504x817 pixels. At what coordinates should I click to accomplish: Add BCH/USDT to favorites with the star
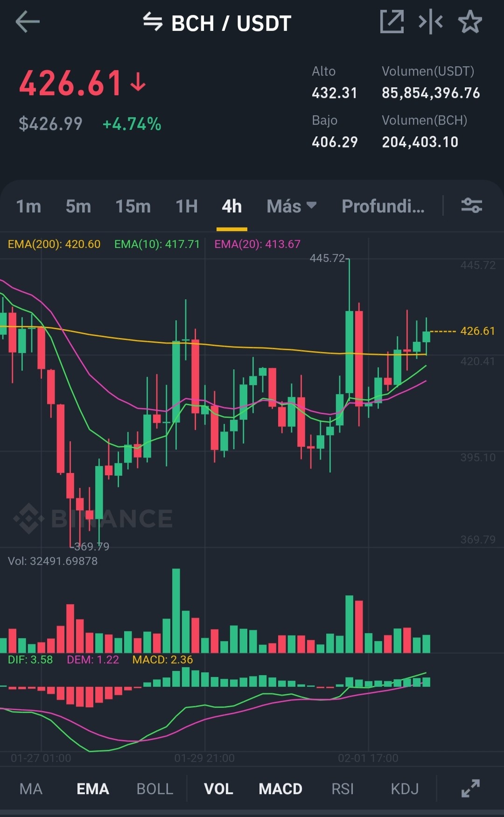pos(470,22)
